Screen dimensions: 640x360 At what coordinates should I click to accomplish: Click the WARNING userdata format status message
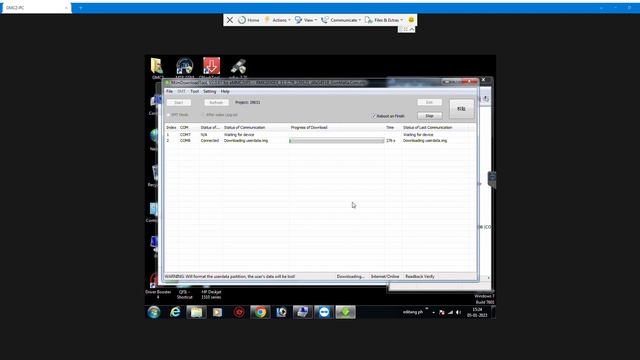coord(230,277)
